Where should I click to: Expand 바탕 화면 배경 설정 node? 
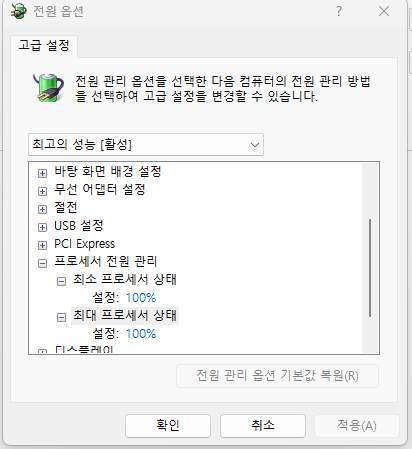coord(42,173)
